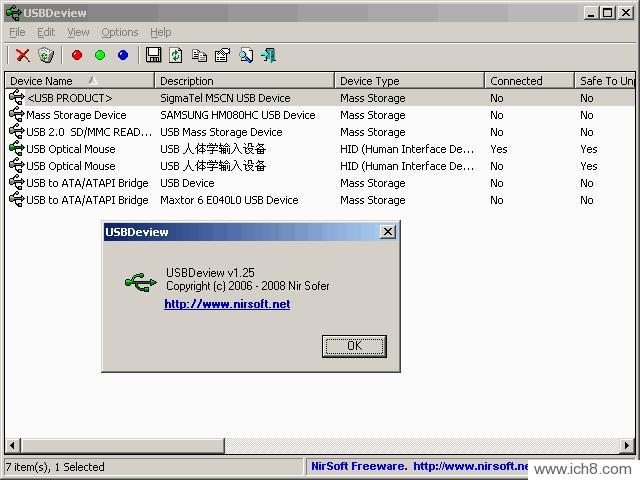
Task: Open the File menu
Action: click(17, 32)
